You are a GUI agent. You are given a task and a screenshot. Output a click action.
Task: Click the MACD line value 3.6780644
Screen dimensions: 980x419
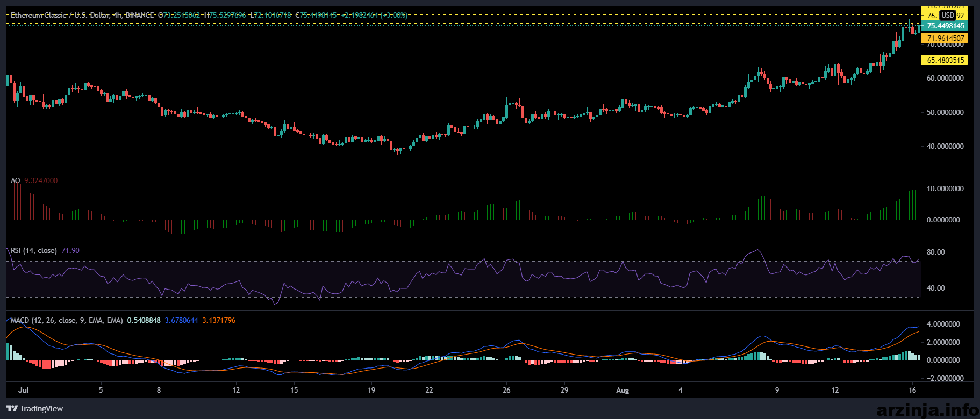(181, 320)
